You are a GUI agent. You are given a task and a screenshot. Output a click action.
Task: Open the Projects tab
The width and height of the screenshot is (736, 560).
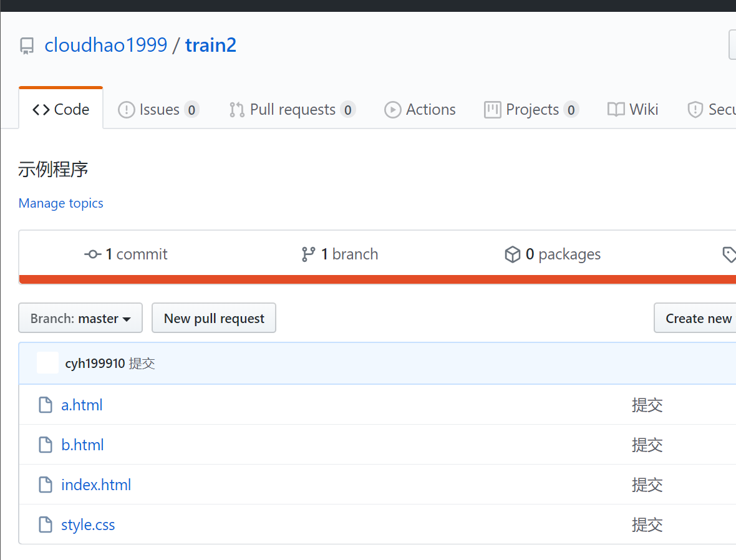coord(531,109)
